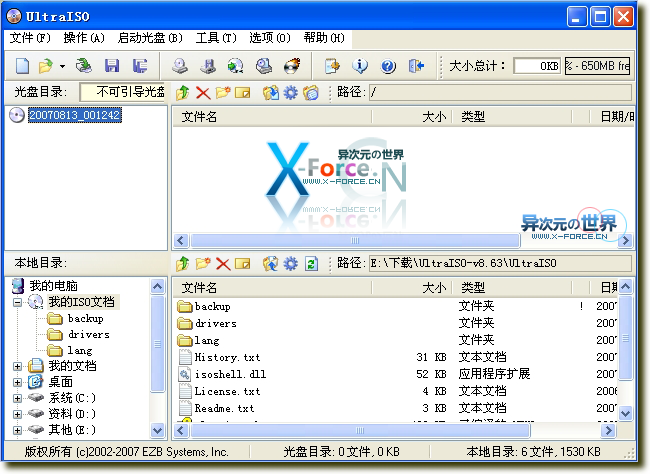This screenshot has width=650, height=474.
Task: Click the 大小总计 0KB size field
Action: 537,66
